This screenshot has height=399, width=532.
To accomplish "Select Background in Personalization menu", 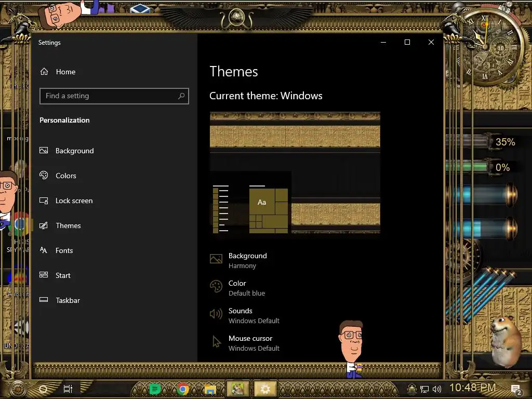I will [75, 151].
